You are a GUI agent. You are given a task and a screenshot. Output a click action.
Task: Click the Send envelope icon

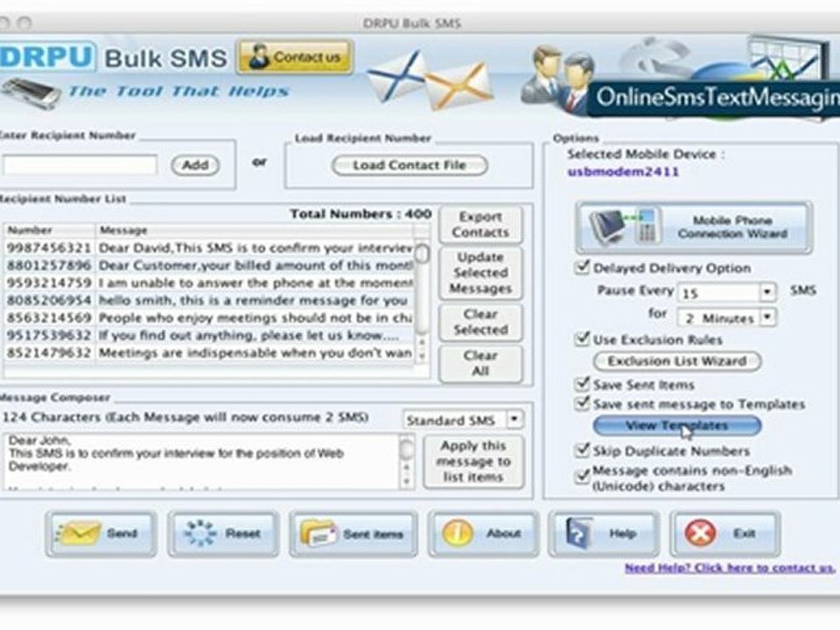[x=78, y=533]
